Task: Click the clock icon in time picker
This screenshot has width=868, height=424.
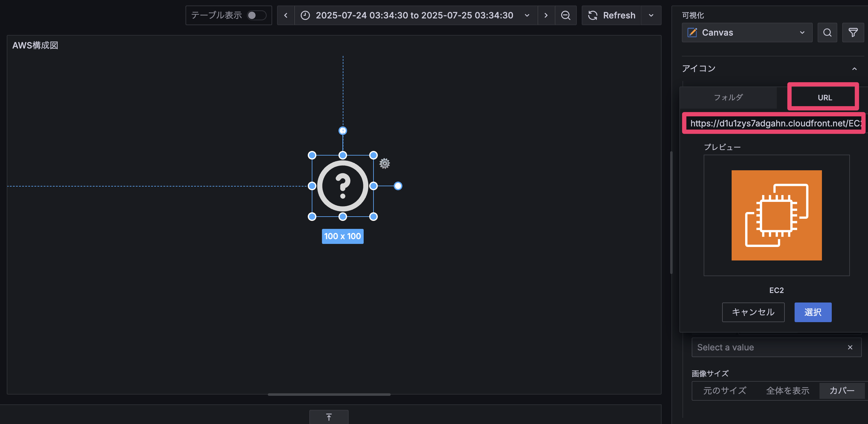Action: pyautogui.click(x=305, y=15)
